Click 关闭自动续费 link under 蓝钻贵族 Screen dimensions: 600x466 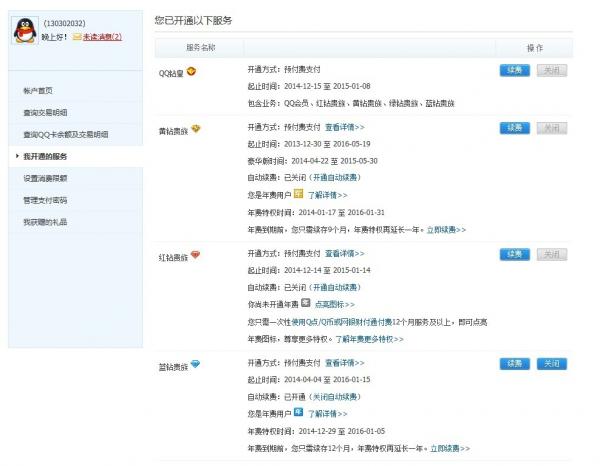click(x=335, y=397)
